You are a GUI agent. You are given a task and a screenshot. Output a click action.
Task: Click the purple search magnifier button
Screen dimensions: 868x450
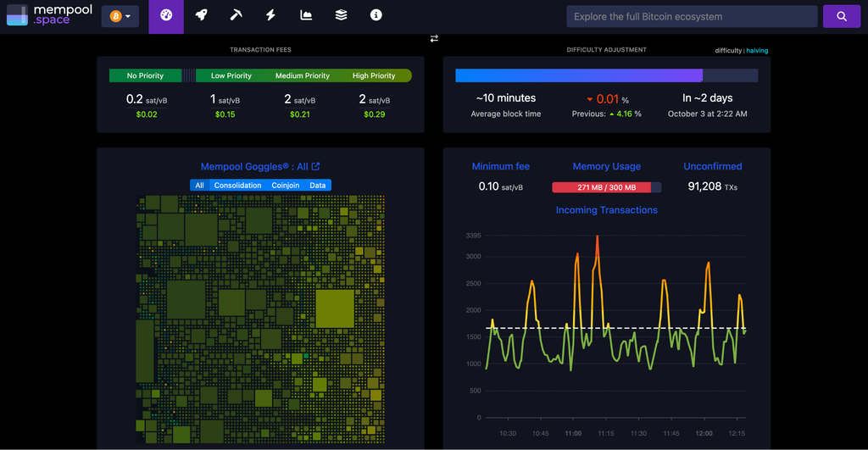coord(842,17)
